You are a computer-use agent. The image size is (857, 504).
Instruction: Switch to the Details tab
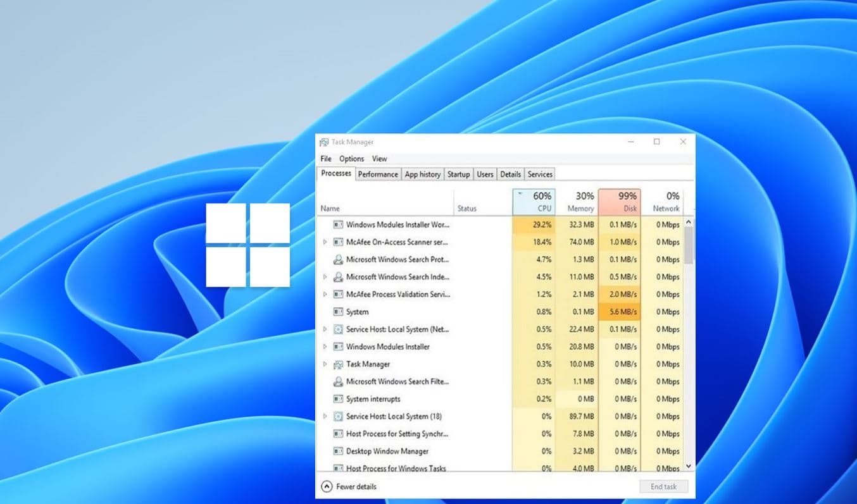point(510,175)
